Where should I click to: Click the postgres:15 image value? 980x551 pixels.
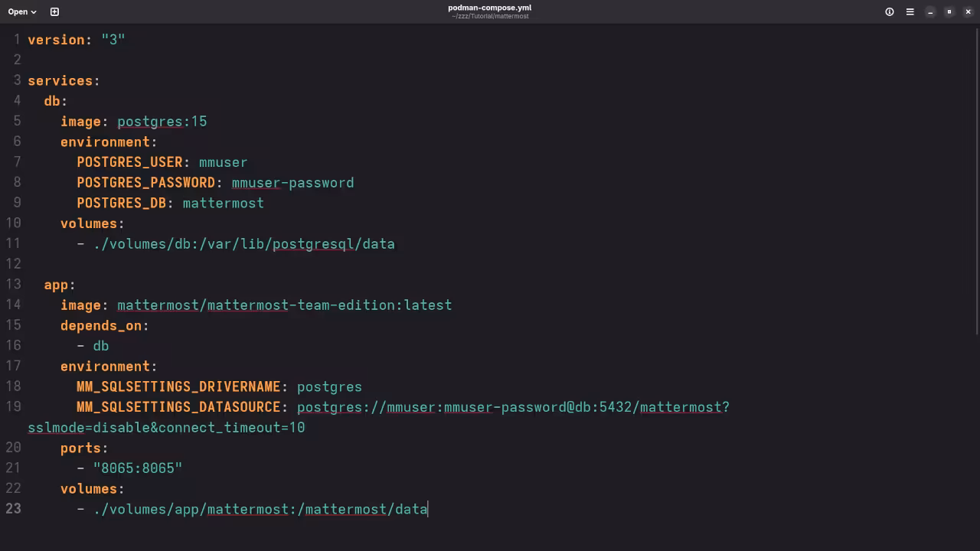(162, 121)
